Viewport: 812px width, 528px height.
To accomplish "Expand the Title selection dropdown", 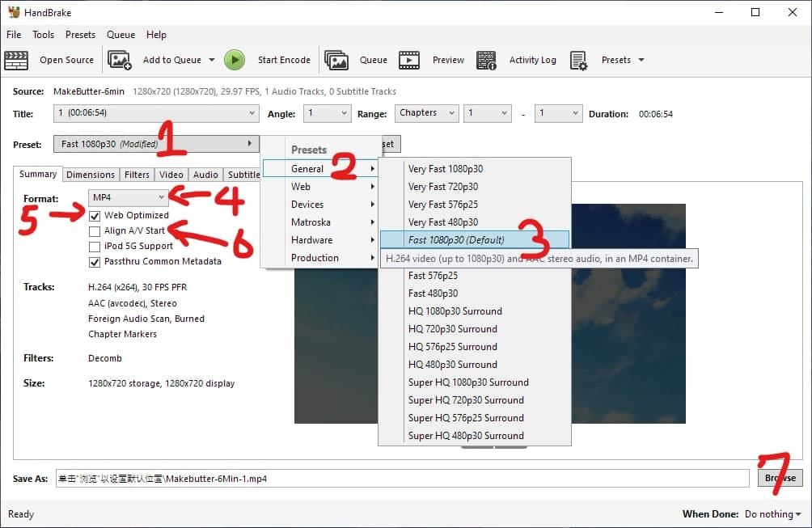I will 155,114.
